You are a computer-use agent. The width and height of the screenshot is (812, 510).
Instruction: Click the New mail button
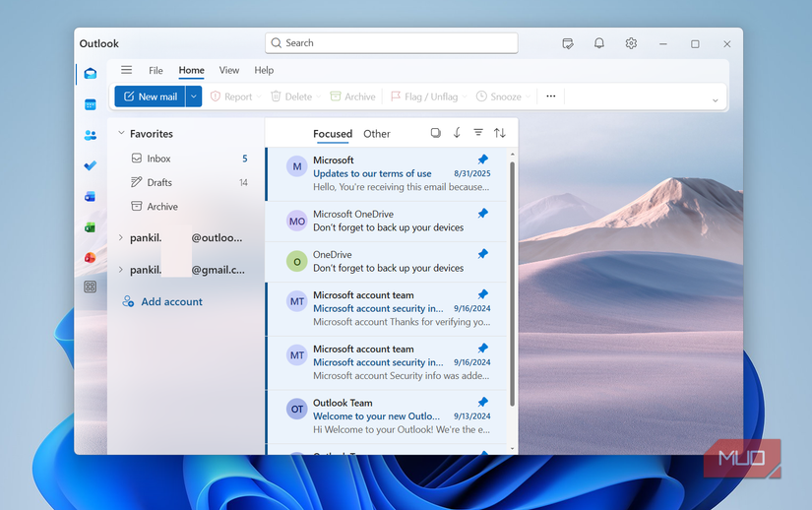click(x=151, y=96)
